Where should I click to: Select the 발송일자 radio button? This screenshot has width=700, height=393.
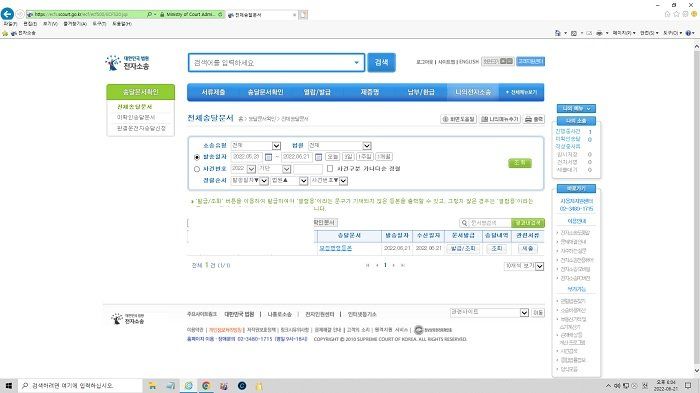(197, 157)
